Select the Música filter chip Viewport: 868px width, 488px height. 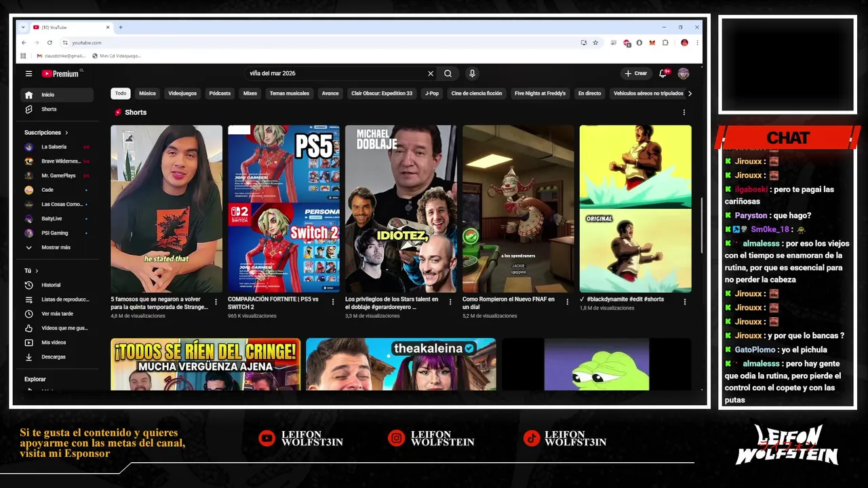click(x=147, y=94)
